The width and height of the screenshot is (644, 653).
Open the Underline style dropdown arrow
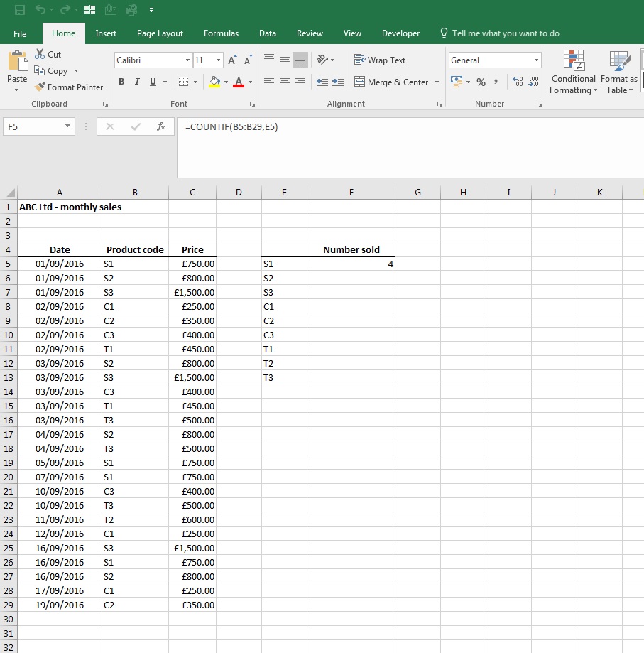pyautogui.click(x=165, y=82)
